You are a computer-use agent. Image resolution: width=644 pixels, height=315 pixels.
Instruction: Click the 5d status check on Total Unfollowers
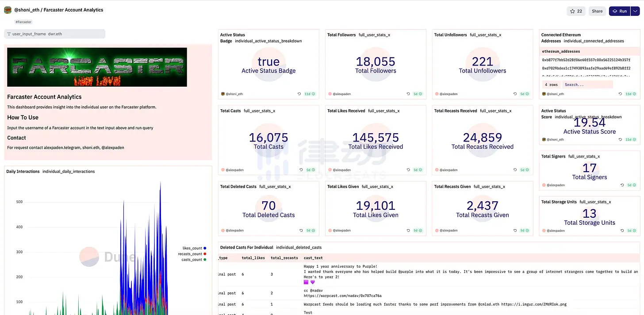click(x=525, y=94)
